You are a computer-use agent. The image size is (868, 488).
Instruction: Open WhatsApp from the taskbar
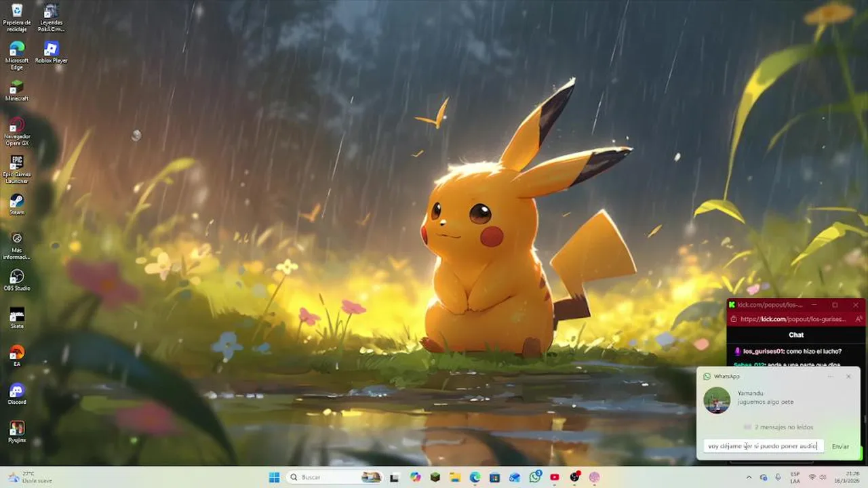[535, 477]
